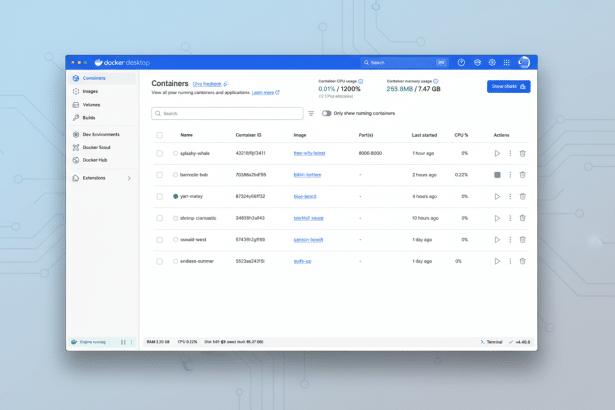Click the CPU usage info icon
The image size is (615, 410).
point(360,81)
